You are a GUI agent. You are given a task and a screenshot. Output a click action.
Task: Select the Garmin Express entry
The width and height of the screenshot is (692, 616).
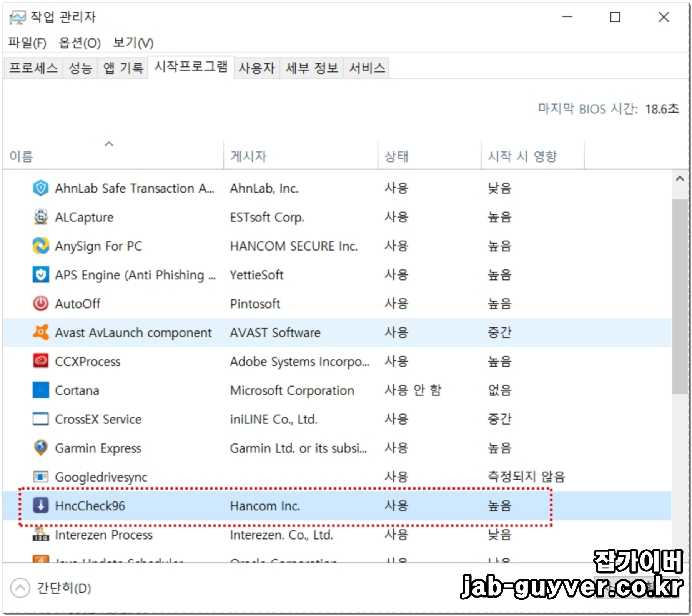click(x=98, y=448)
